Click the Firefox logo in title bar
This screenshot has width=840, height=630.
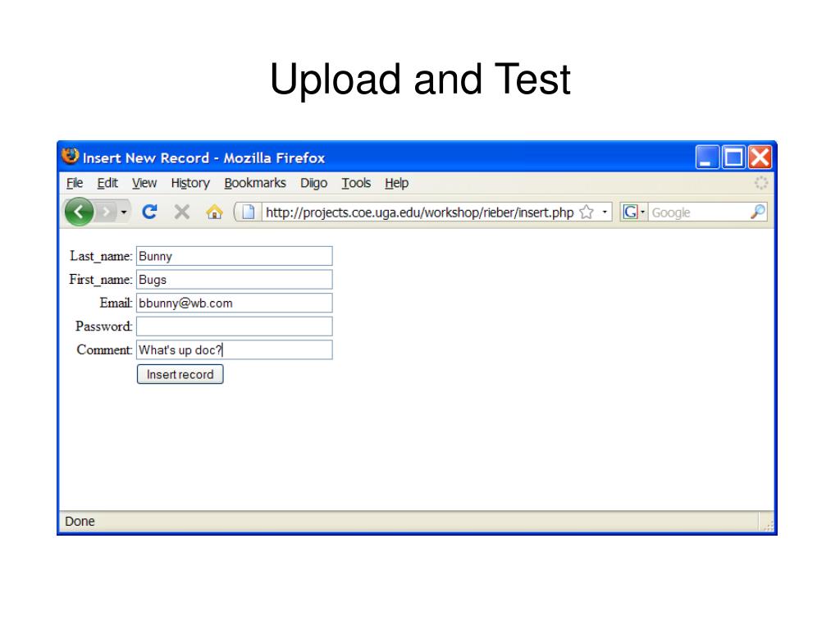click(71, 156)
